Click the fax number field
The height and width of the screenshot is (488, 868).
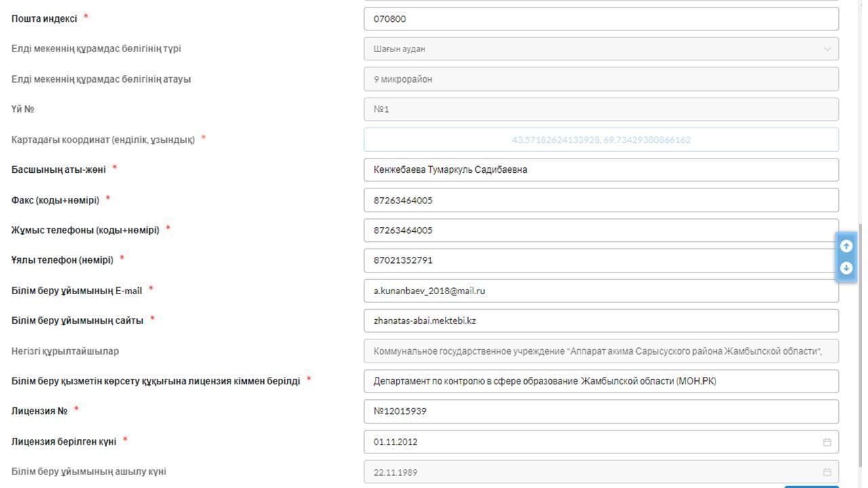click(x=601, y=200)
